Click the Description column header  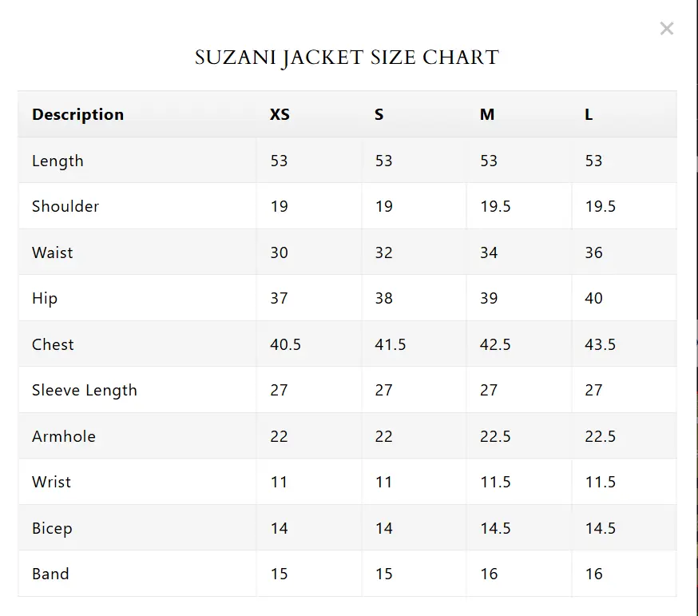pos(77,114)
